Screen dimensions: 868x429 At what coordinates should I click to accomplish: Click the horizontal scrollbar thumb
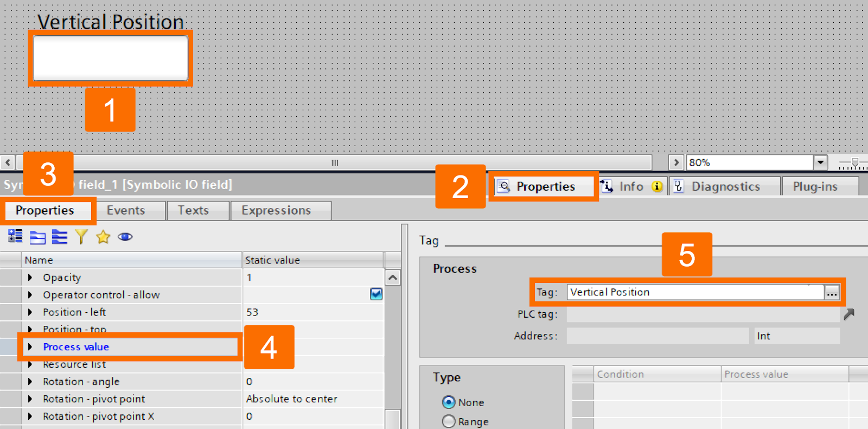[334, 162]
